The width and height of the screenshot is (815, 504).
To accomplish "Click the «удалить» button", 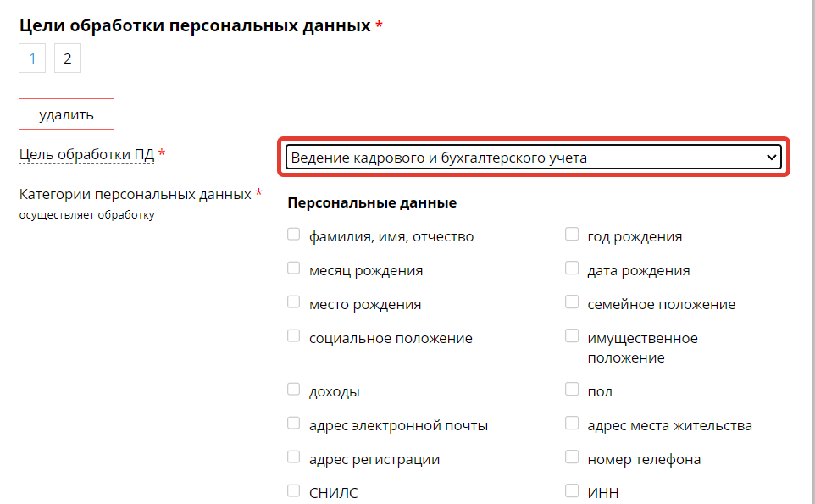I will [x=66, y=114].
